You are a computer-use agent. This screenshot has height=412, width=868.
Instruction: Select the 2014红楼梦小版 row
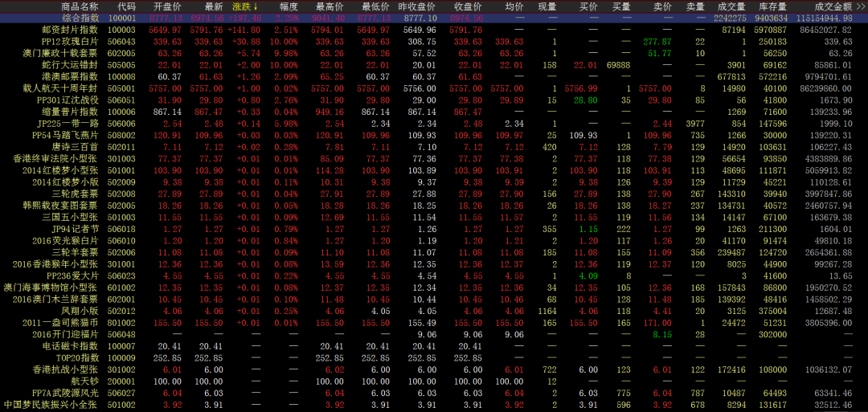(x=434, y=182)
